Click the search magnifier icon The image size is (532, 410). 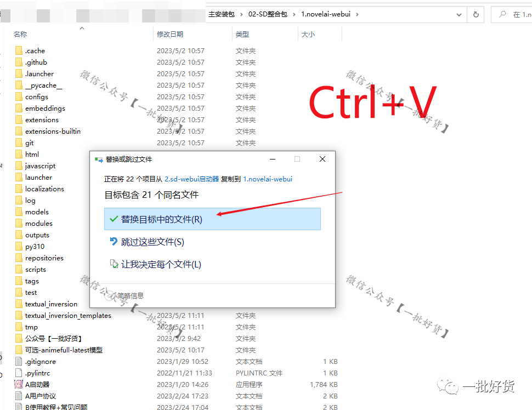click(503, 14)
